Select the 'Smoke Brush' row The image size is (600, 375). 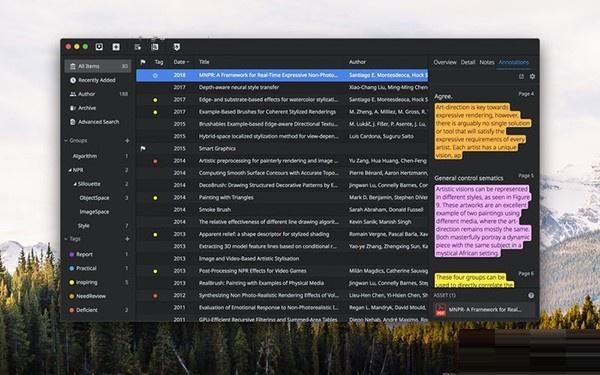click(282, 210)
